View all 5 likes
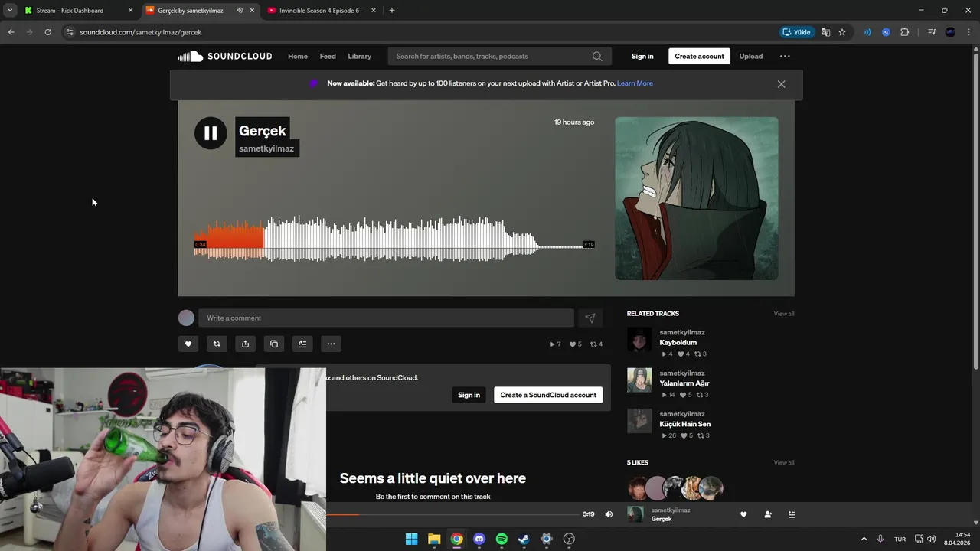 coord(784,463)
